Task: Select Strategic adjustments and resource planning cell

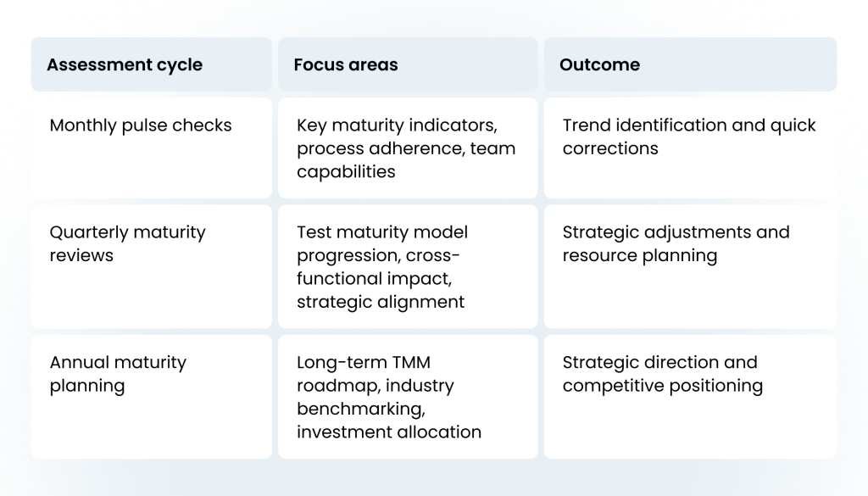Action: point(690,266)
